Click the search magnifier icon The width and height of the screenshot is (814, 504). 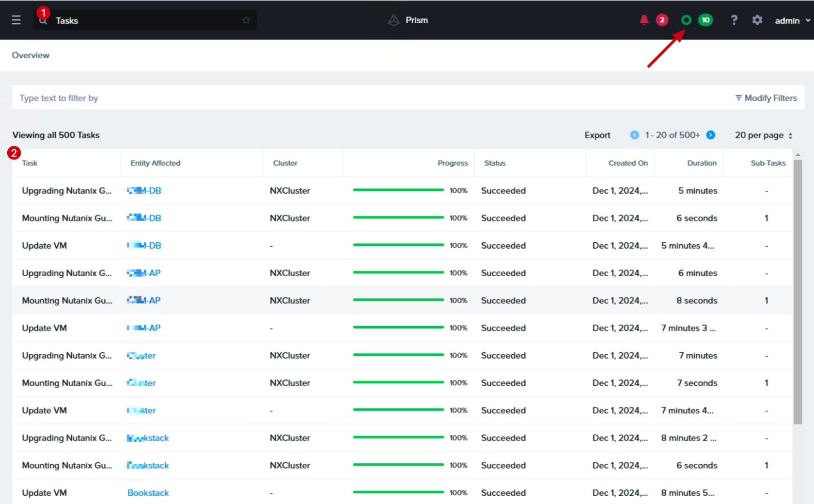pos(43,21)
